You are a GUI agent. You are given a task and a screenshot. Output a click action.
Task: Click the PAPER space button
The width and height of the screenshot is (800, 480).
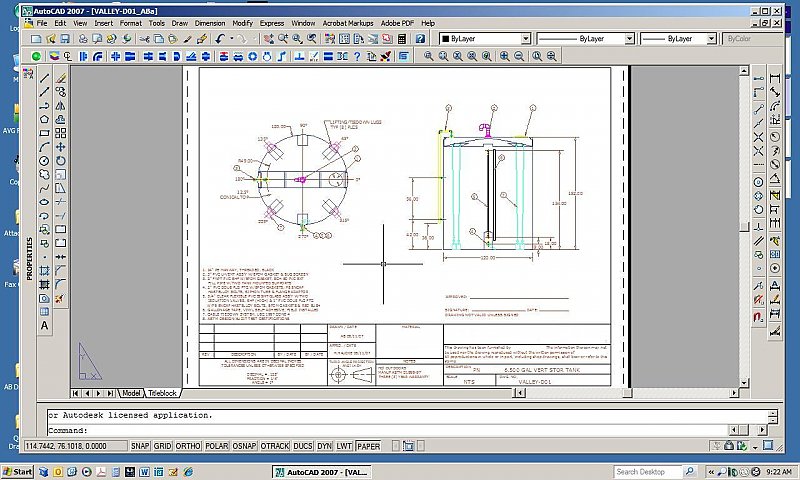click(x=368, y=446)
